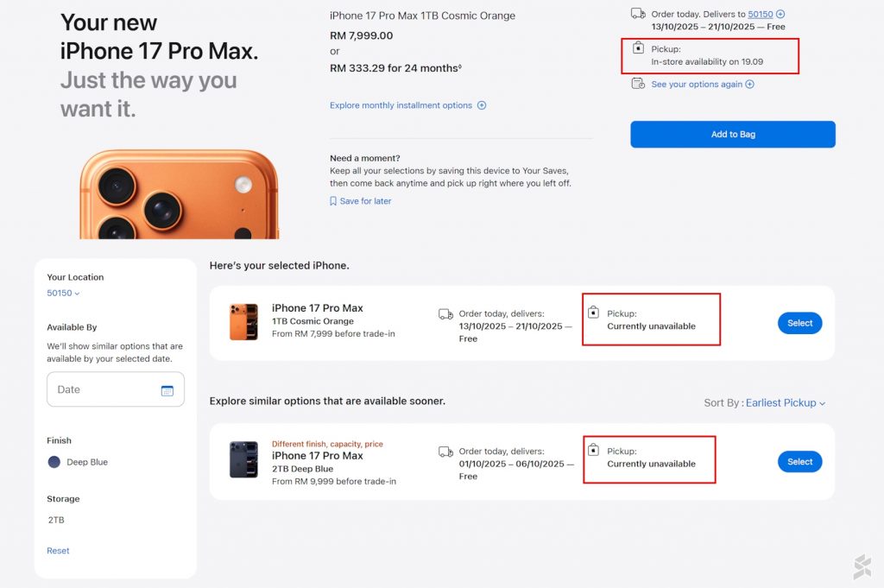This screenshot has width=884, height=588.
Task: Expand See your options again
Action: point(702,85)
